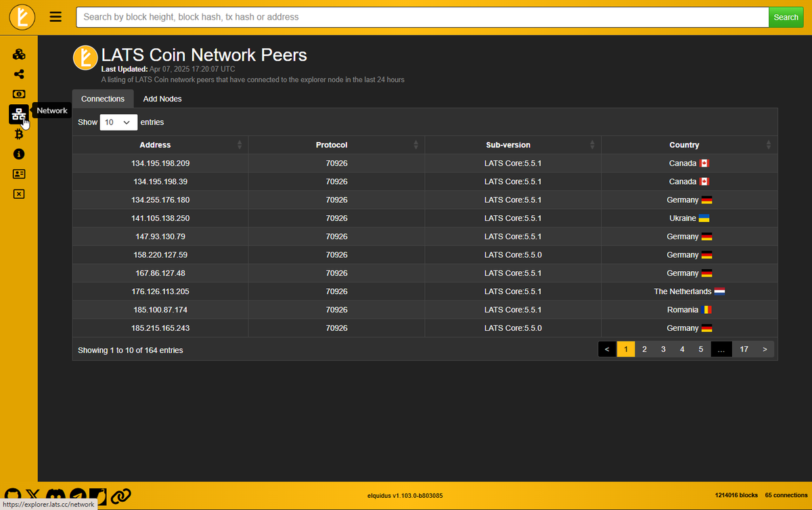
Task: Click the green Search button
Action: click(786, 17)
